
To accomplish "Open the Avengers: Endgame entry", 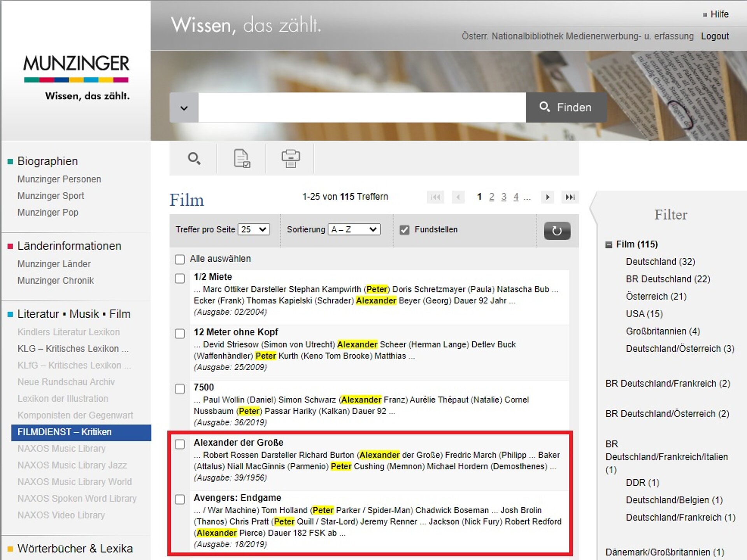I will [x=237, y=498].
